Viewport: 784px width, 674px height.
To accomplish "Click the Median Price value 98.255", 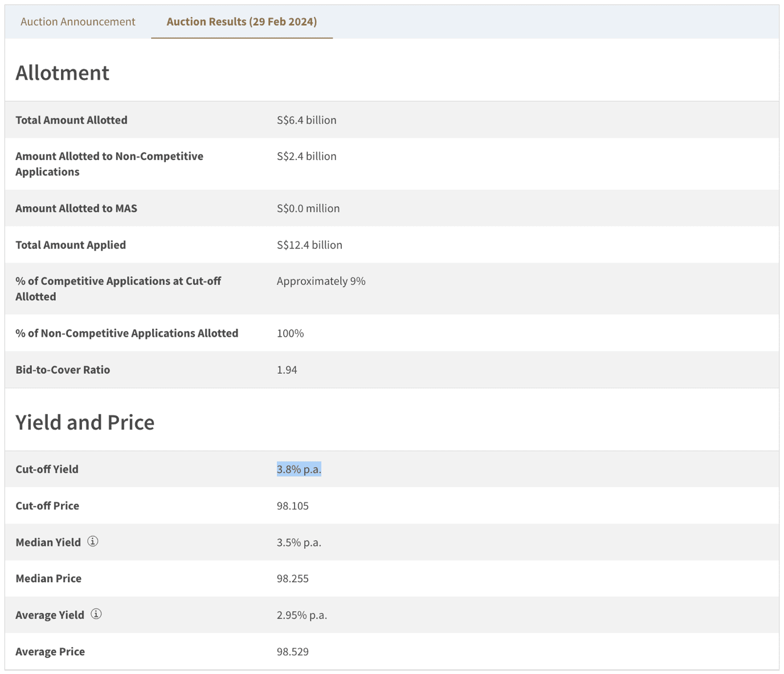I will [x=293, y=579].
